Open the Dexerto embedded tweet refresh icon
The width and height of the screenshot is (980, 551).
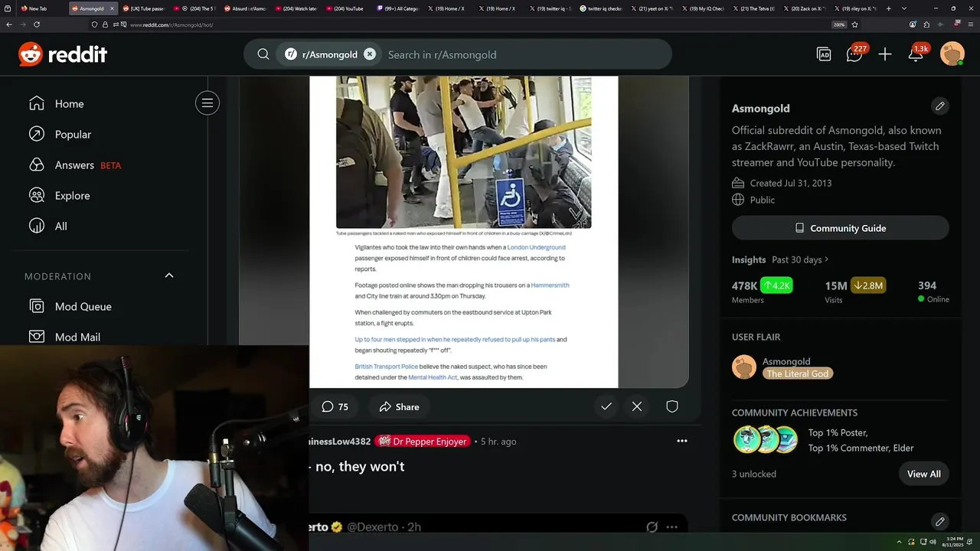tap(652, 527)
